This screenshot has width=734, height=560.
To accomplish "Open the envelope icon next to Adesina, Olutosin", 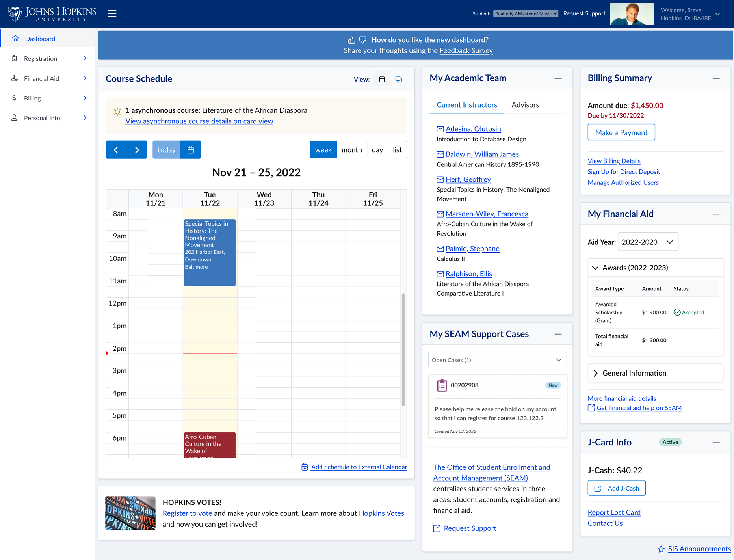I will tap(440, 129).
